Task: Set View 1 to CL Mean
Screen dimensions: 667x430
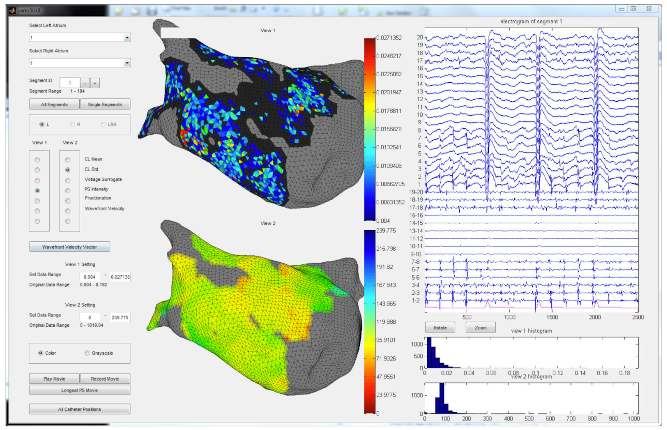Action: 38,158
